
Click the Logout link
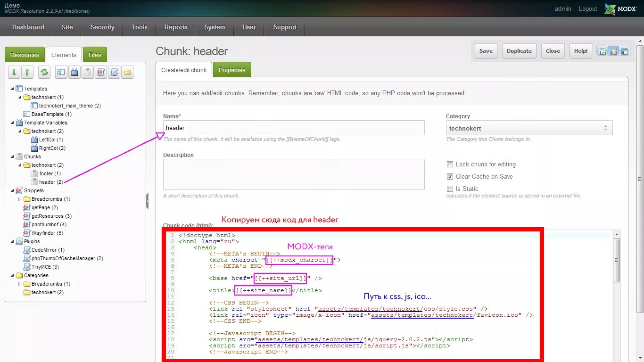pyautogui.click(x=588, y=9)
